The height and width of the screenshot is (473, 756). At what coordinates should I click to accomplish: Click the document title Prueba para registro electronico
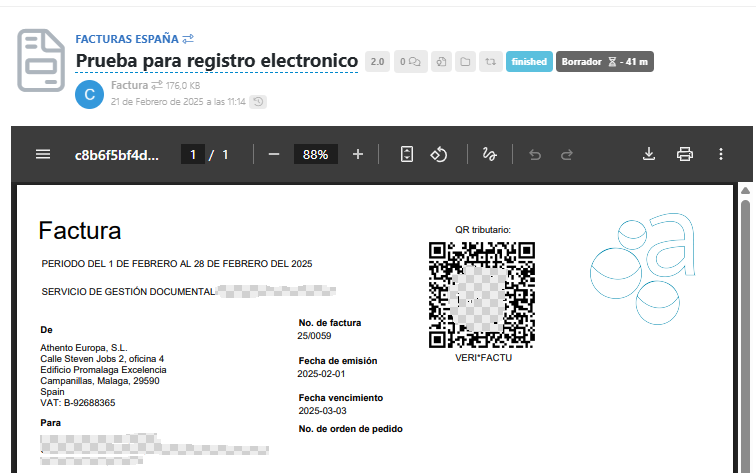[216, 61]
